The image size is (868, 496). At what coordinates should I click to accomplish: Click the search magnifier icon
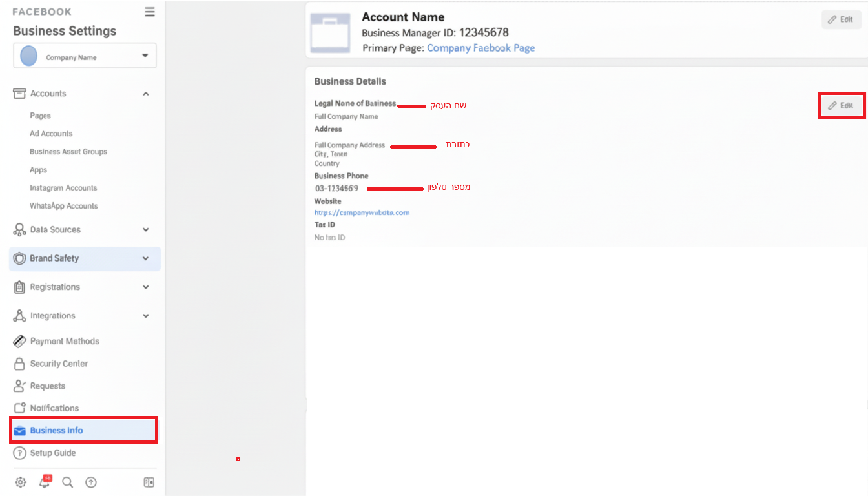pyautogui.click(x=67, y=482)
